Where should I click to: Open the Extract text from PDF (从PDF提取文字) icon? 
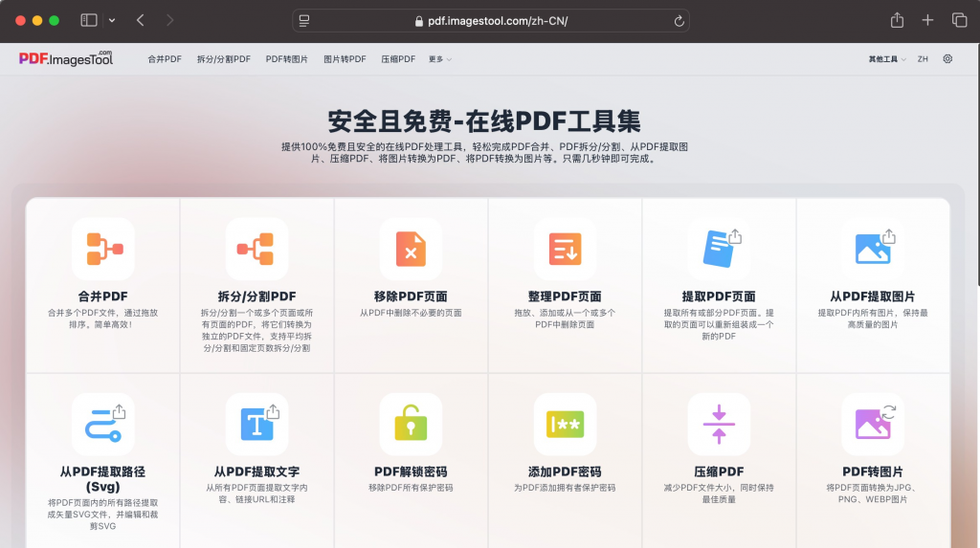pyautogui.click(x=256, y=425)
